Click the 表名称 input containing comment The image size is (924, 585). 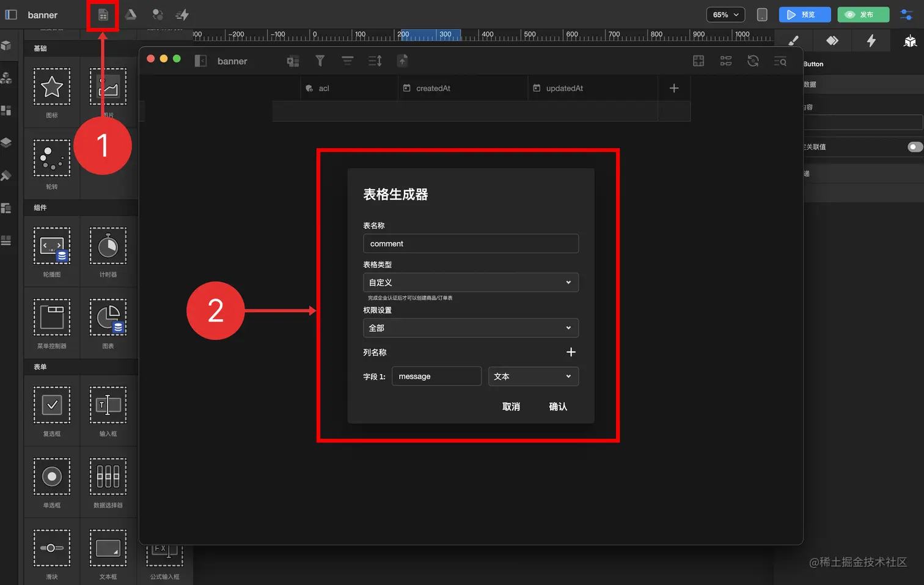(471, 243)
